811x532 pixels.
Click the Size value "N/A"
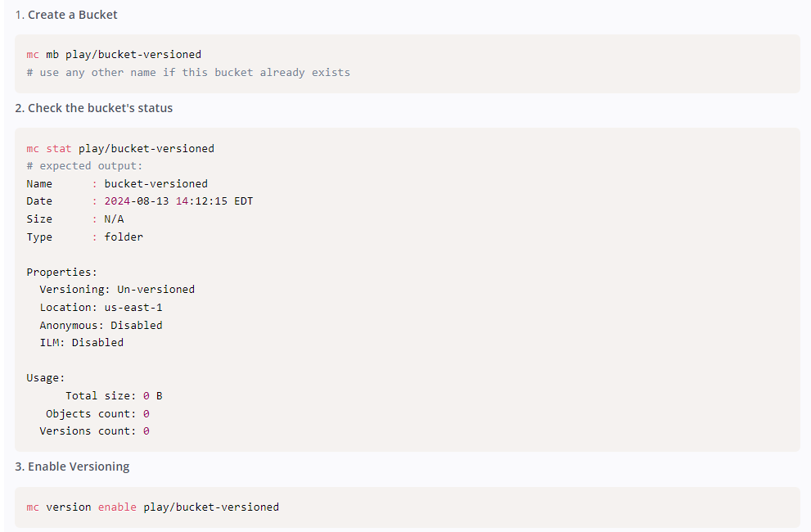pyautogui.click(x=114, y=219)
